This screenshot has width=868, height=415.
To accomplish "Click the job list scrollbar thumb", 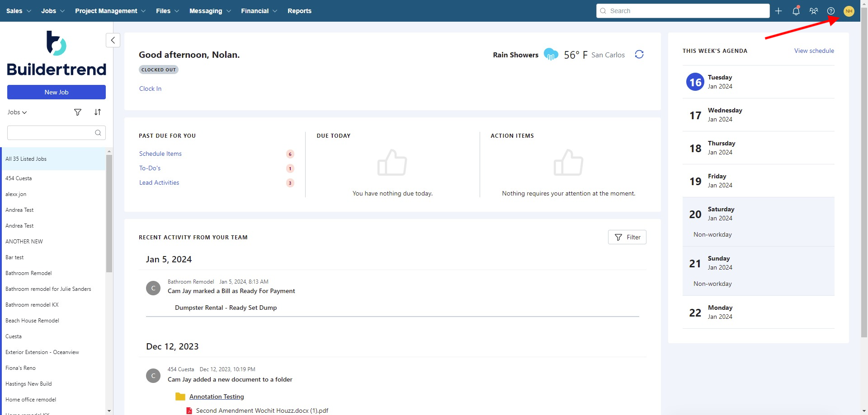I will pos(109,214).
